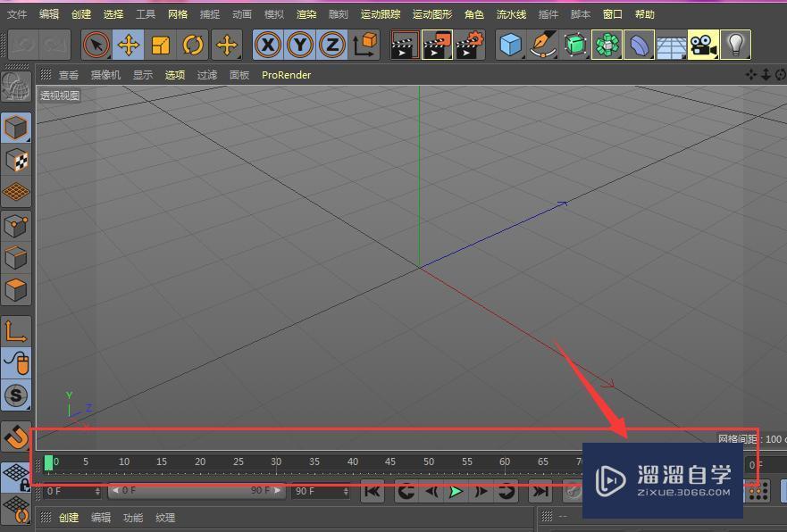This screenshot has width=787, height=532.
Task: Play animation forwards
Action: click(x=456, y=491)
